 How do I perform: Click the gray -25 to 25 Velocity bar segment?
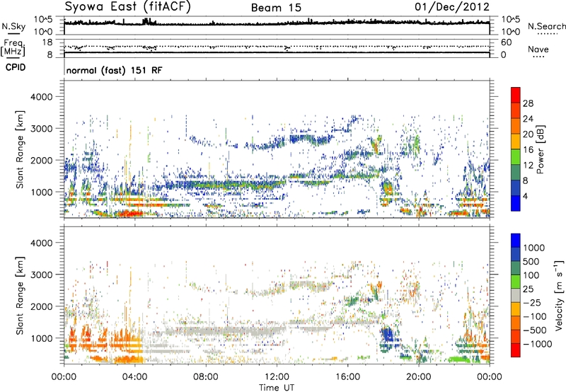click(516, 296)
